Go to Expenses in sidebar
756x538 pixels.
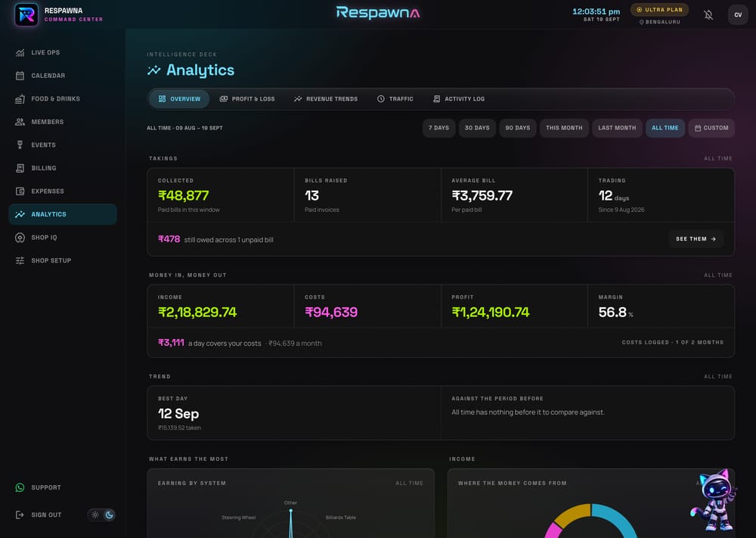point(63,191)
